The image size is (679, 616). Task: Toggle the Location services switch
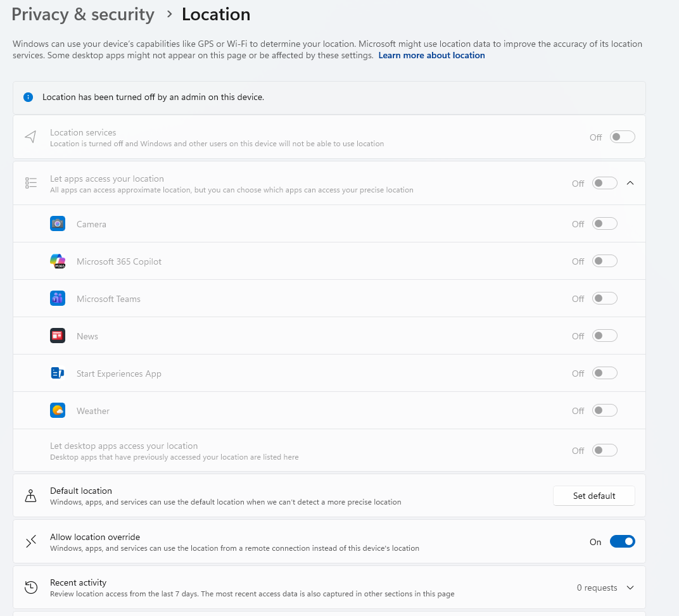pos(622,137)
